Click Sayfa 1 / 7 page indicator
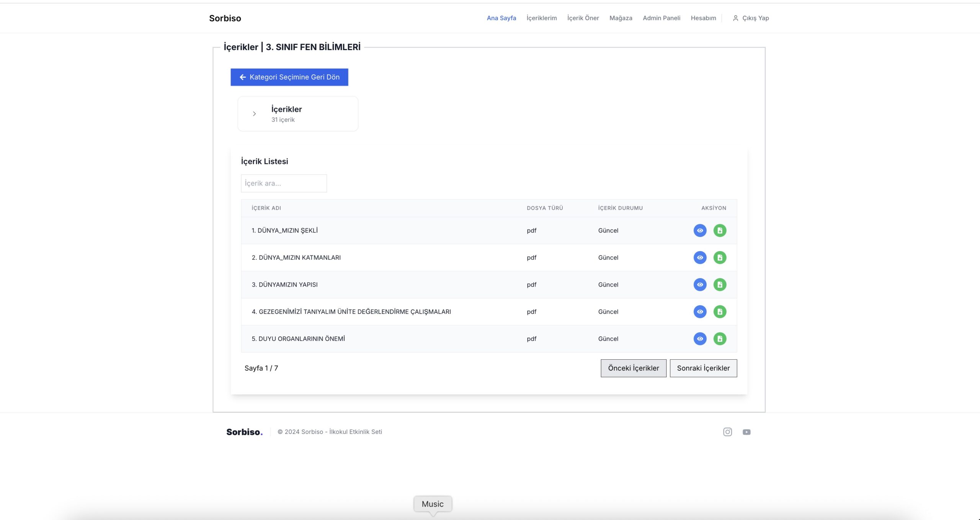980x520 pixels. (261, 368)
